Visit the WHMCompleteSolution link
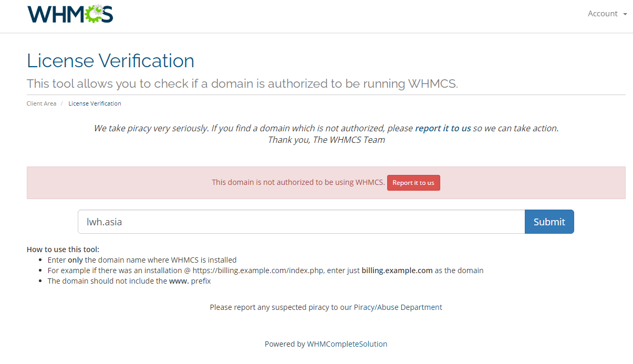This screenshot has width=633, height=364. pyautogui.click(x=347, y=344)
